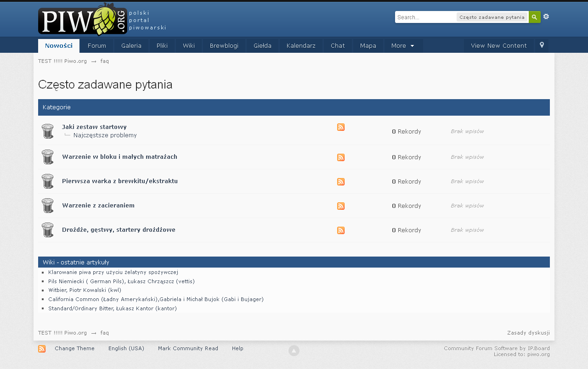Click View New Content button
Screen dimensions: 588x369
498,46
